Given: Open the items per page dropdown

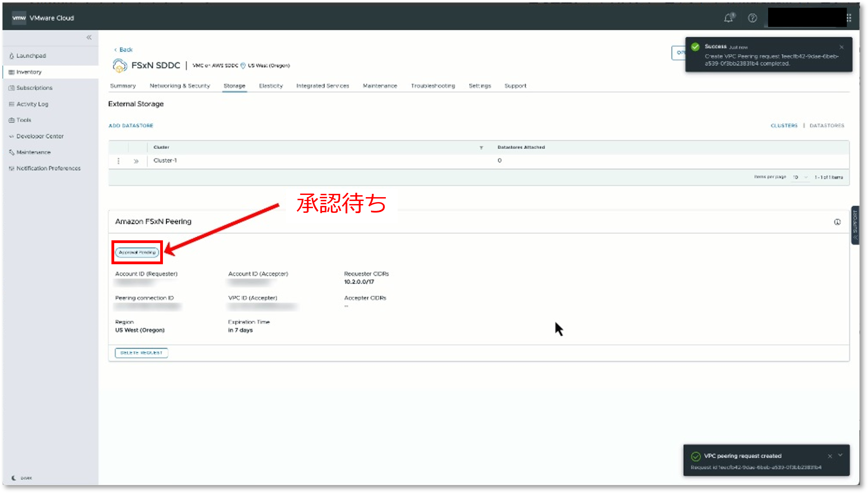Looking at the screenshot, I should point(800,177).
